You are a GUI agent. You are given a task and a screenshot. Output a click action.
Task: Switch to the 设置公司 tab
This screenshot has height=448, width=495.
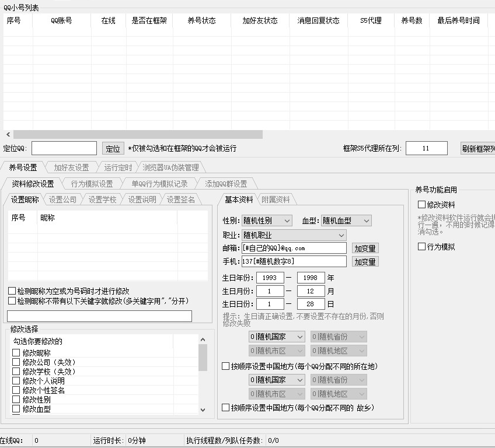[x=63, y=199]
